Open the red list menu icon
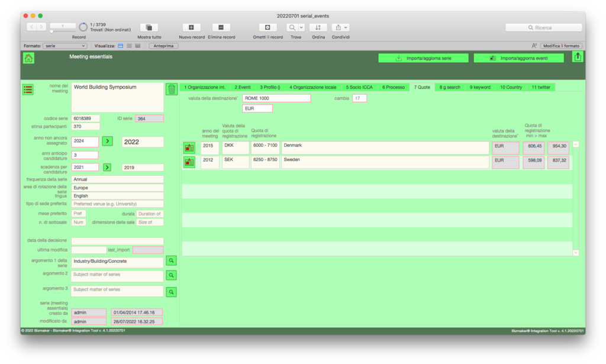 tap(28, 89)
